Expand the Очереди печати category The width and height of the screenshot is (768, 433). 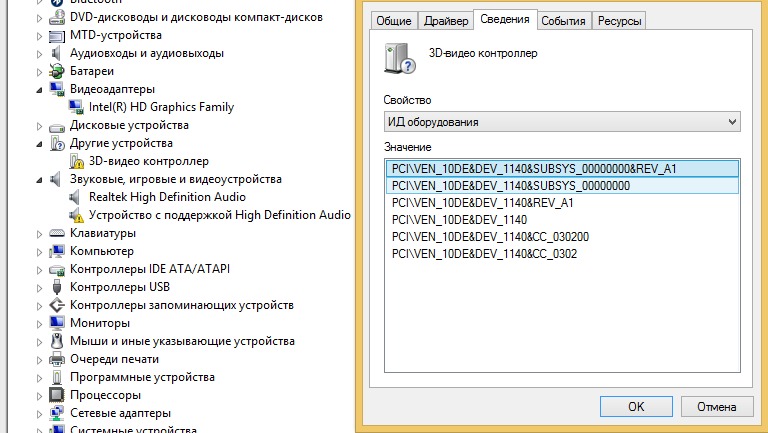(39, 360)
